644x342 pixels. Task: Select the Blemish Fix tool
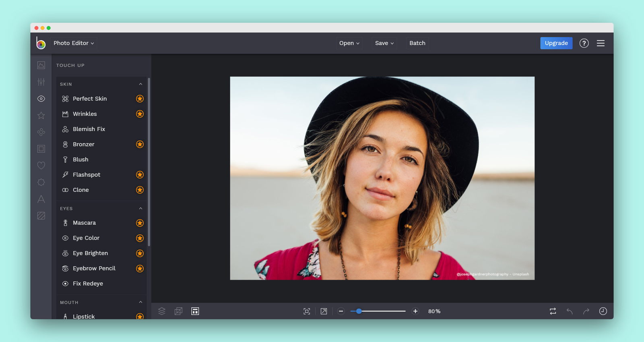89,129
